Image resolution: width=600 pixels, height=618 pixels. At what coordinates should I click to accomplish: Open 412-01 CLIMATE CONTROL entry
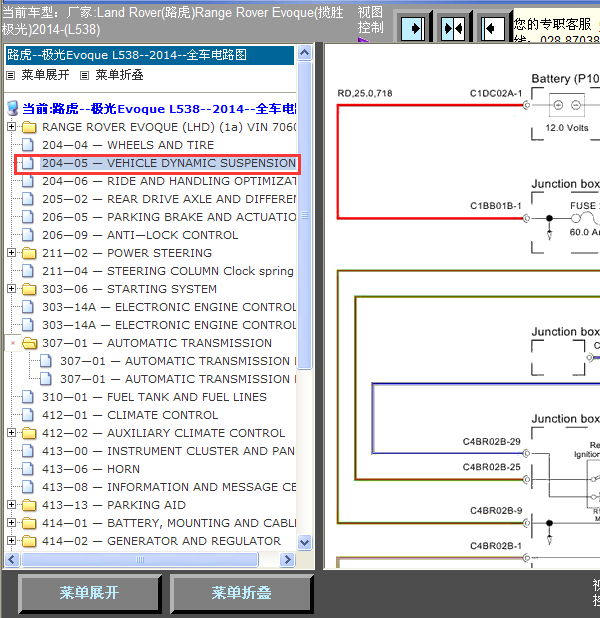point(130,415)
